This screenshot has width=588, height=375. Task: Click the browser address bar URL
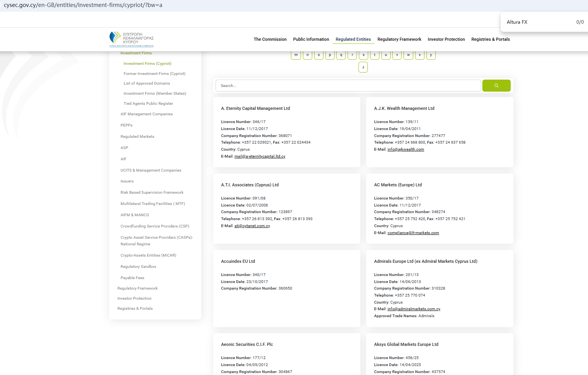[83, 5]
